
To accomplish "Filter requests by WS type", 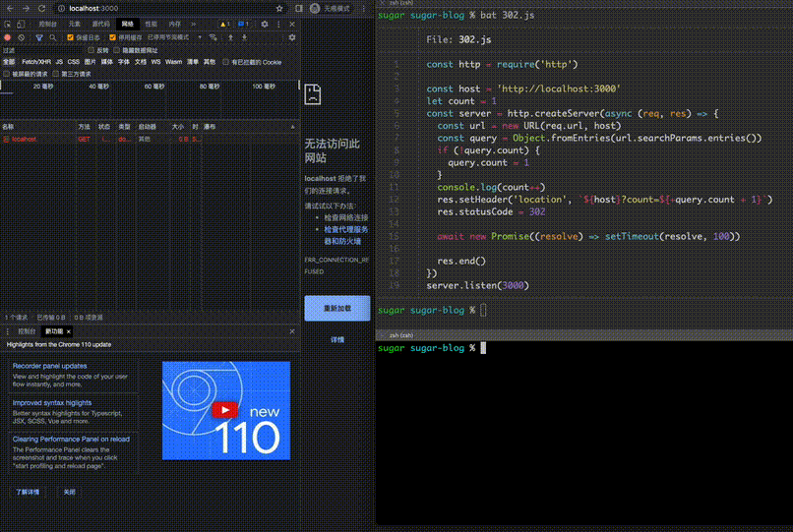I will pyautogui.click(x=155, y=62).
